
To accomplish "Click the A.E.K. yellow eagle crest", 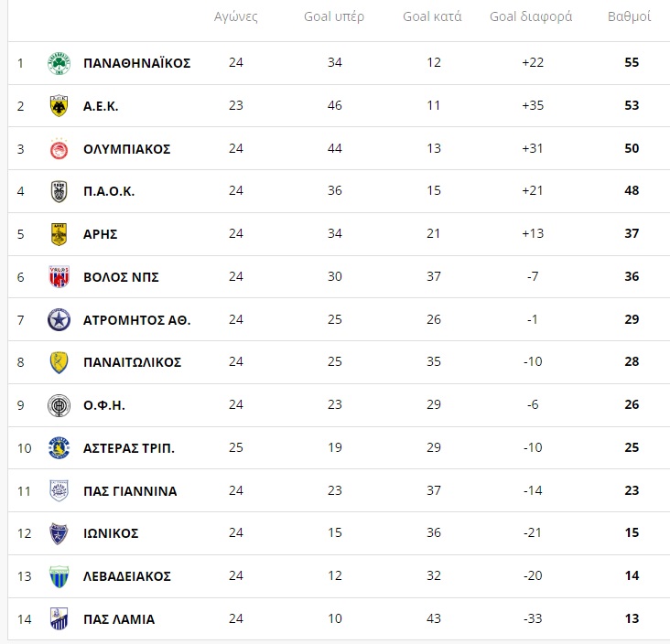I will coord(59,106).
